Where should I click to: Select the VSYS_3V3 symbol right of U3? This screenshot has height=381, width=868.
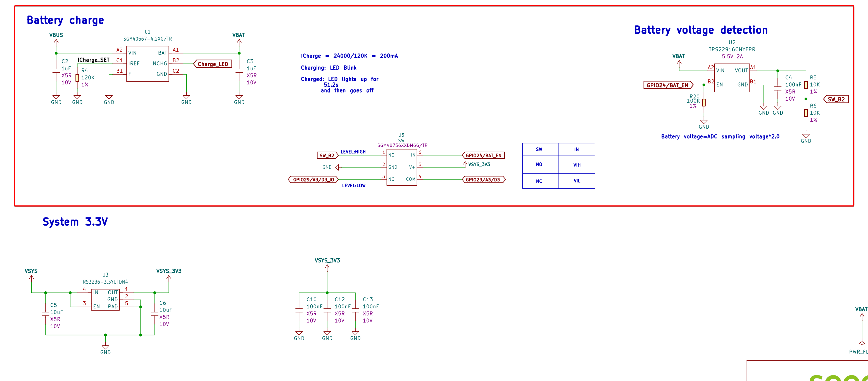click(169, 278)
